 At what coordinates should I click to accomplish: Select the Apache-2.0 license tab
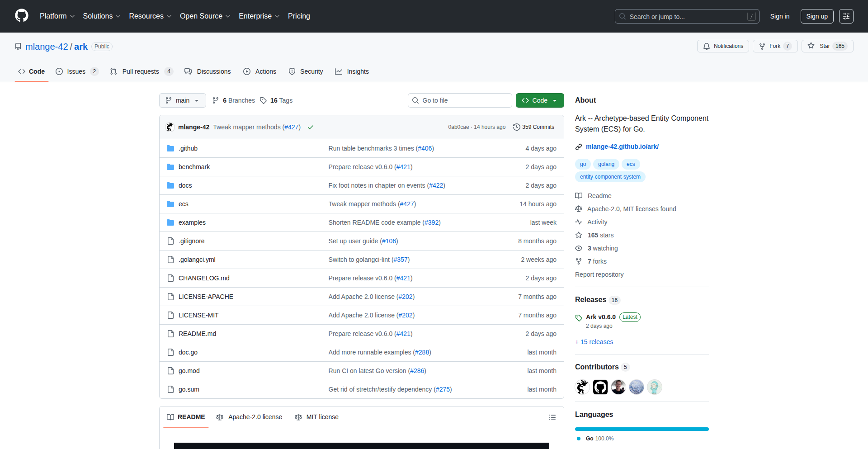(x=249, y=417)
